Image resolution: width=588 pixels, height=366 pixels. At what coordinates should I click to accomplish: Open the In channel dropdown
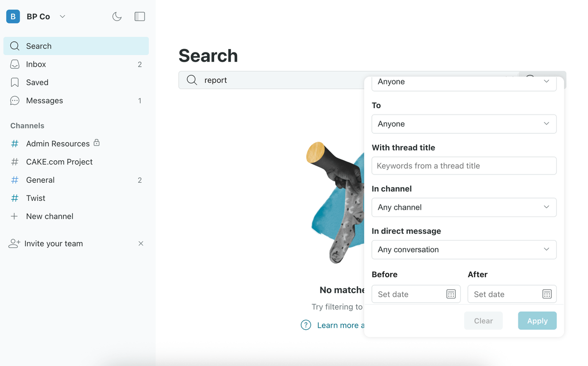pyautogui.click(x=464, y=207)
